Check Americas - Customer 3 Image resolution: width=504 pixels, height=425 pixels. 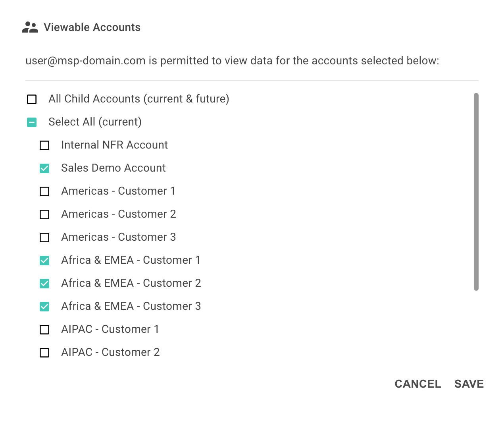pyautogui.click(x=44, y=237)
